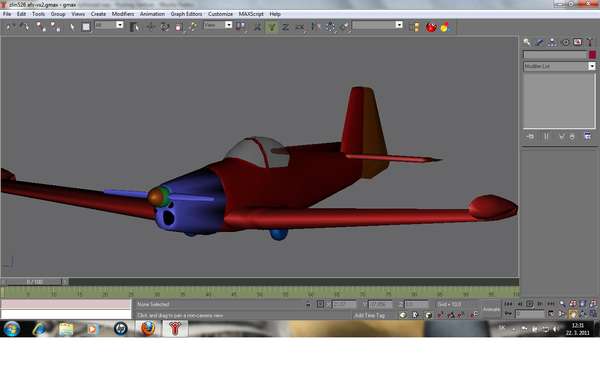Click the Add Time Tag label
Screen dimensions: 600x391
[369, 315]
